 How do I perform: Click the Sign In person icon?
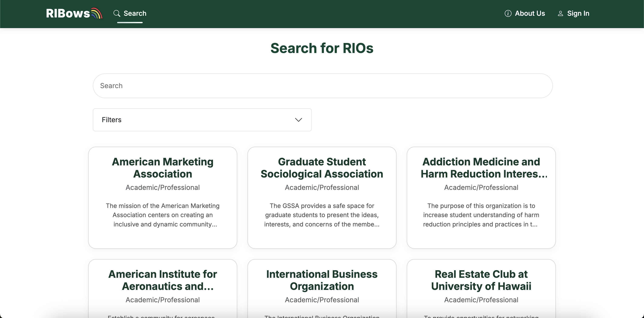[560, 13]
